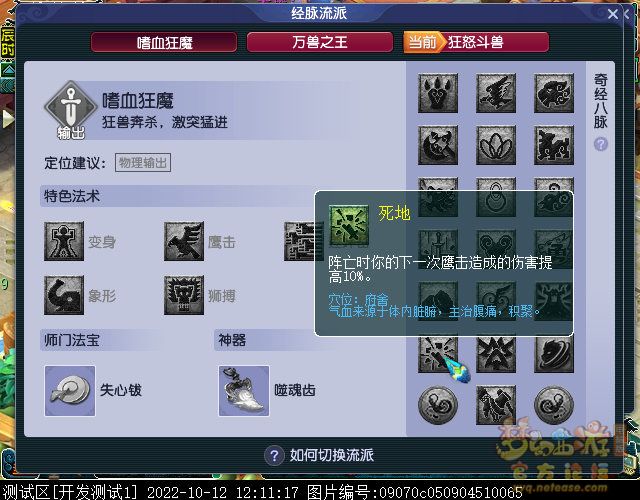640x500 pixels.
Task: Close the 经脉流派 window
Action: [x=613, y=14]
